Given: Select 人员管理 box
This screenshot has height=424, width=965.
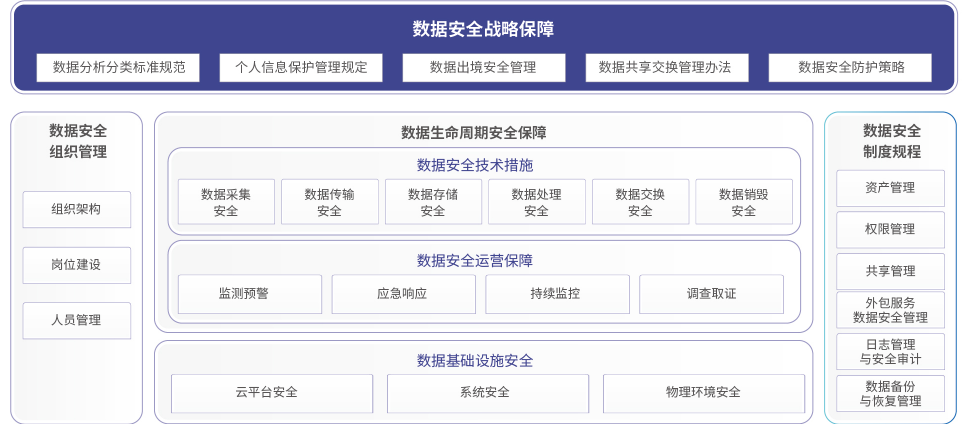Looking at the screenshot, I should [x=77, y=321].
